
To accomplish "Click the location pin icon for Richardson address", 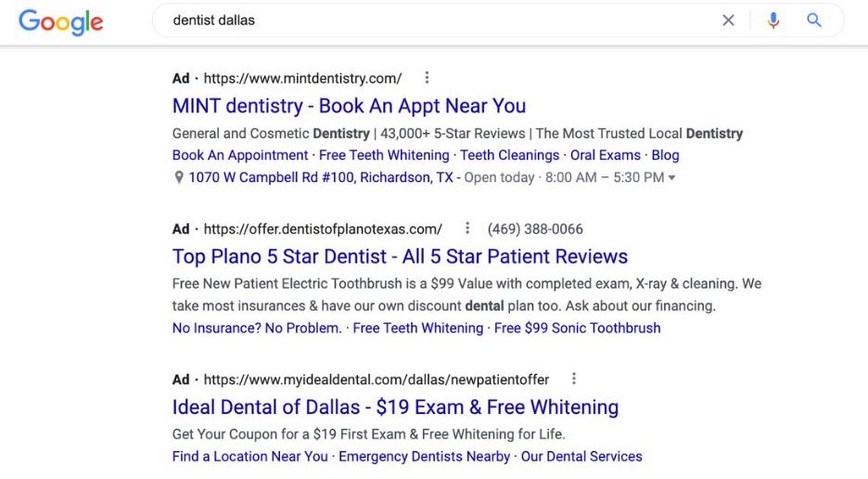I will coord(178,177).
